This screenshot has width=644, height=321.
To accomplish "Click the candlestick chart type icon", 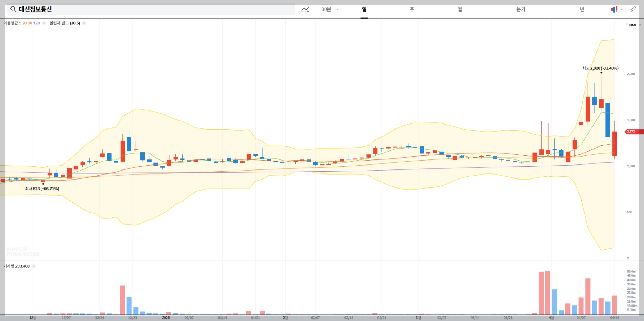I will tap(614, 9).
